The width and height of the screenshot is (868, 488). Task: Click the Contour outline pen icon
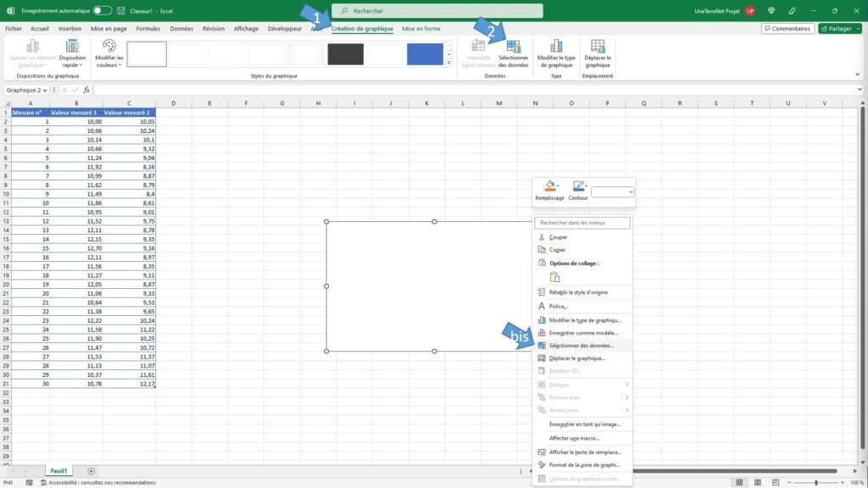click(x=578, y=186)
